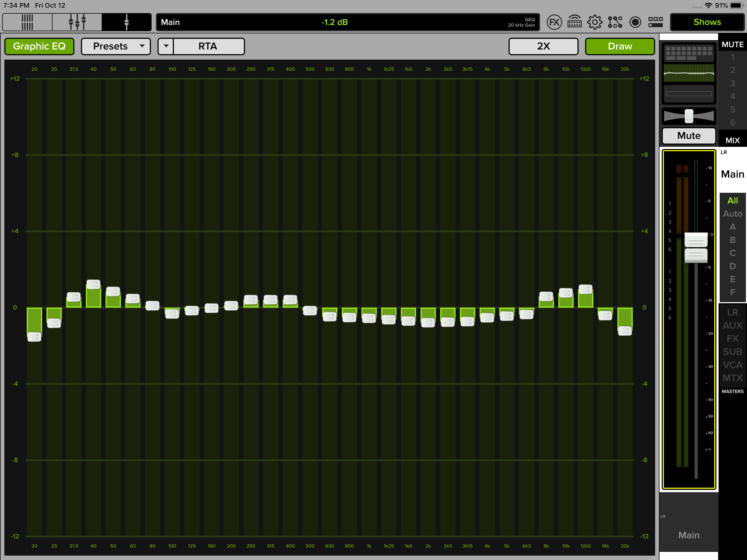Open the FX effects view icon
This screenshot has height=560, width=747.
554,22
